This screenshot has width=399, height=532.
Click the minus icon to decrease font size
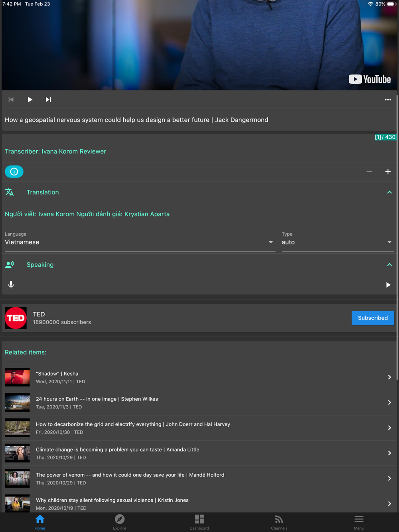pyautogui.click(x=369, y=172)
